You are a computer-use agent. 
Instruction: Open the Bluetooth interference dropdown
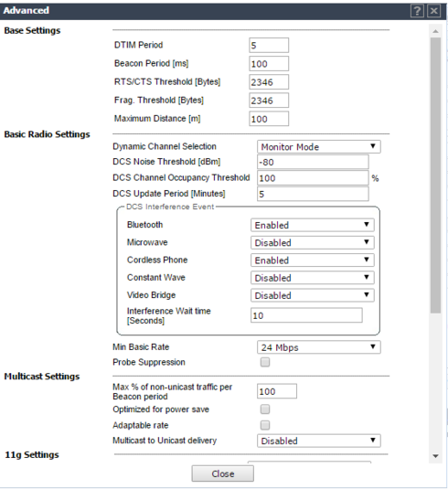click(x=313, y=225)
